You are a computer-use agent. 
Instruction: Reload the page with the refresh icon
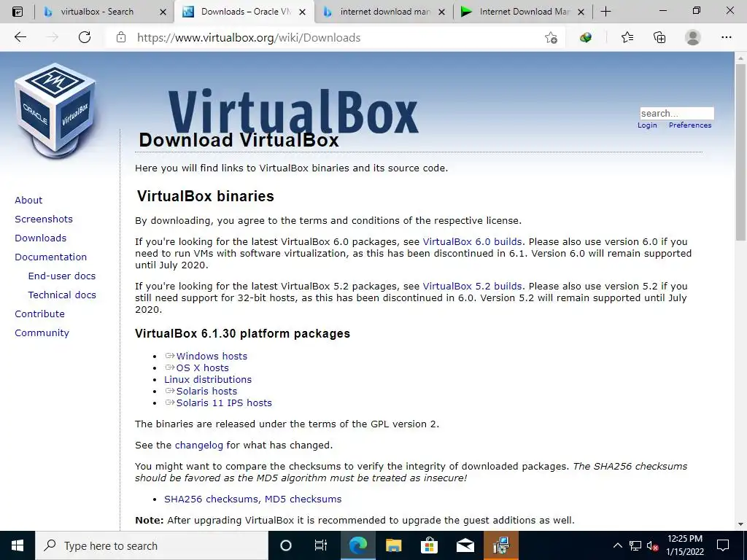(x=85, y=37)
